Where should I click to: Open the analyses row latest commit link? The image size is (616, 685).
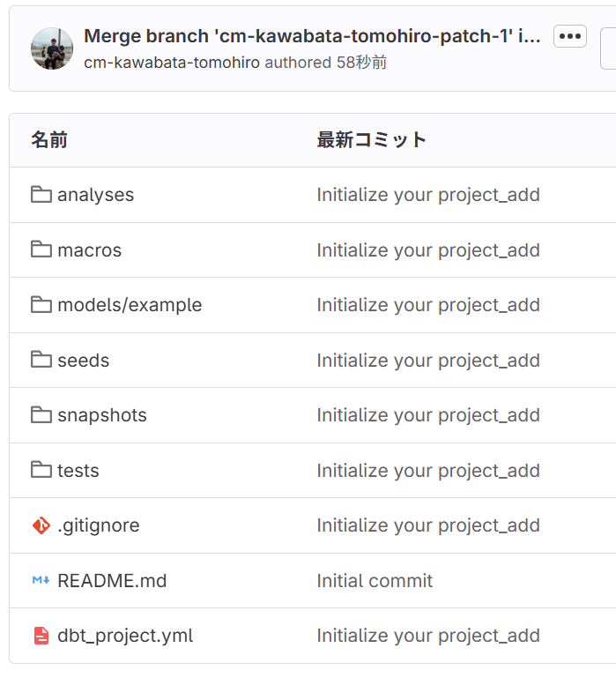(x=428, y=195)
